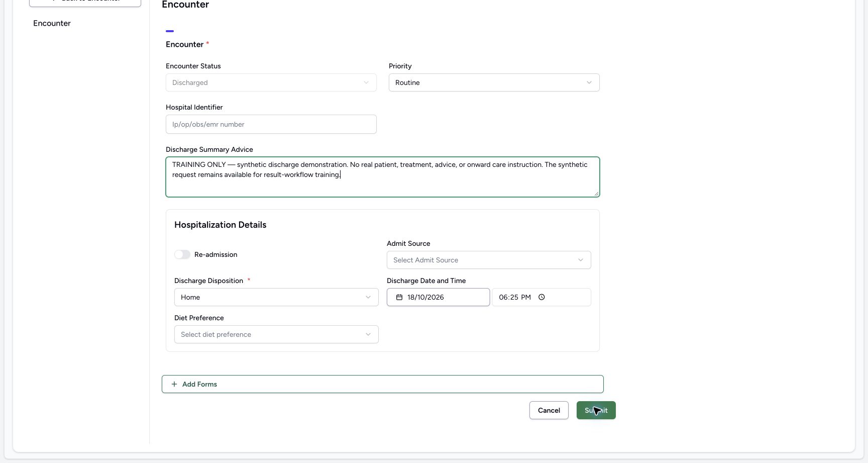The height and width of the screenshot is (463, 868).
Task: Click the Add Forms button
Action: click(x=383, y=384)
